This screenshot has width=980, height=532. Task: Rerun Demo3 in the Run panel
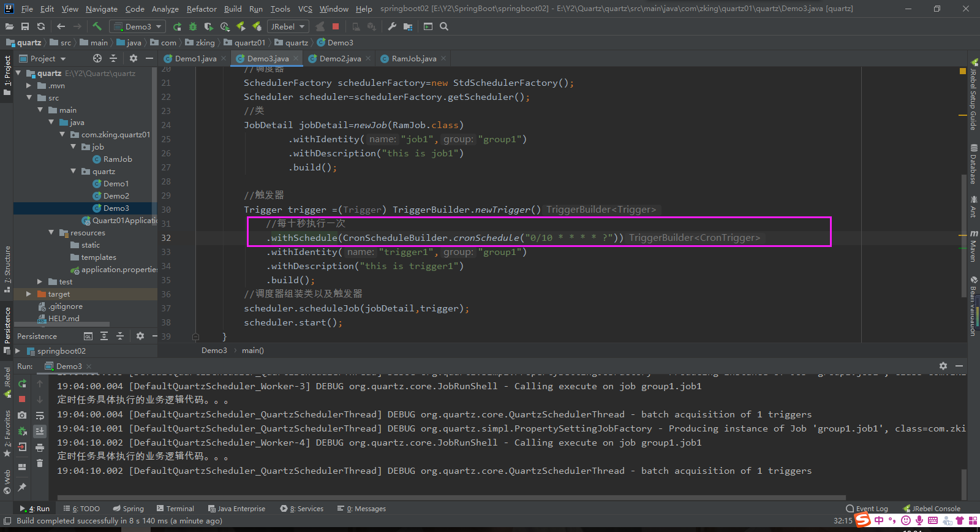coord(22,384)
